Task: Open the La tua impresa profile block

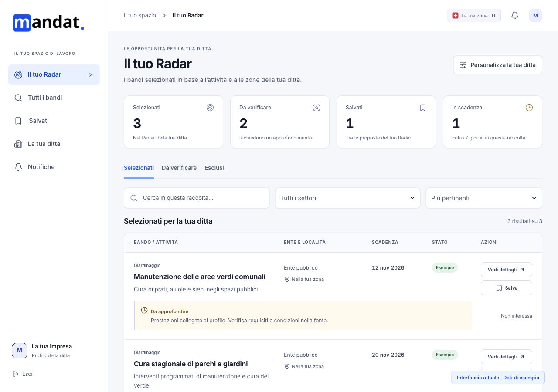Action: (54, 351)
